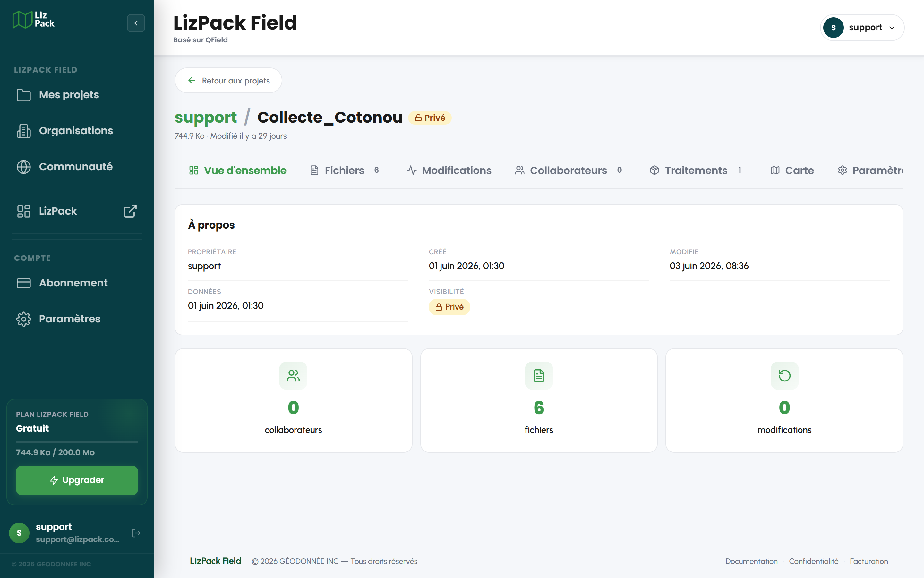
Task: Click the LizPack logo in sidebar
Action: tap(34, 20)
